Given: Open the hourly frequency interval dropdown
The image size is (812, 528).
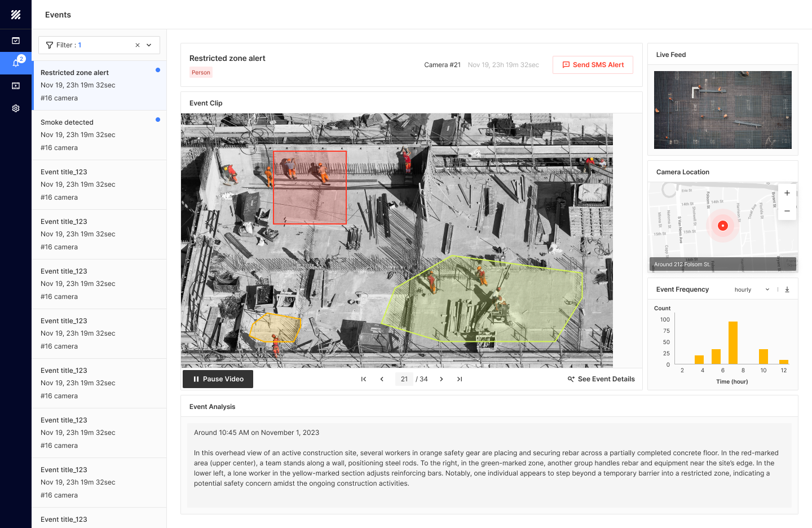Looking at the screenshot, I should (x=753, y=289).
